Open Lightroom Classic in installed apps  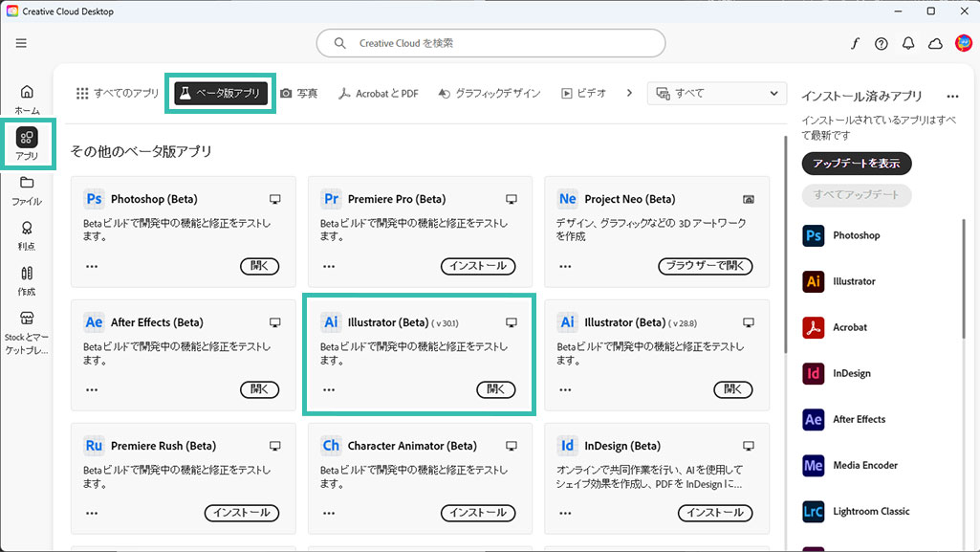870,511
